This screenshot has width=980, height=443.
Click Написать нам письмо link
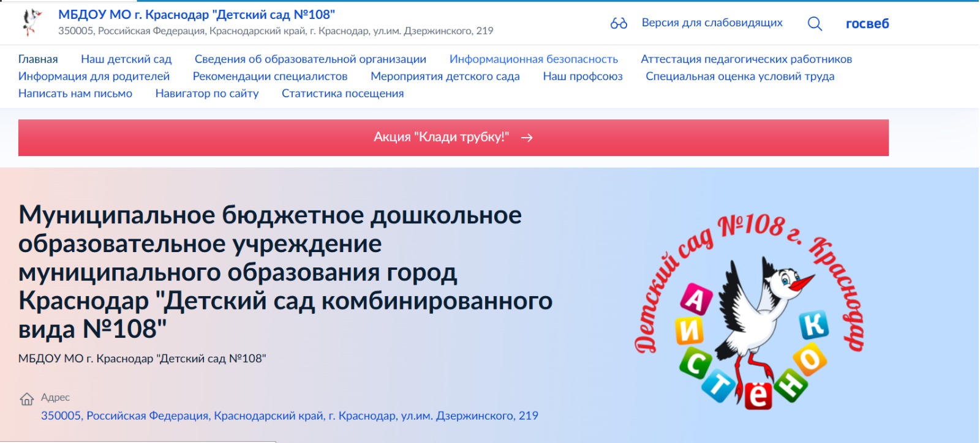(x=75, y=94)
